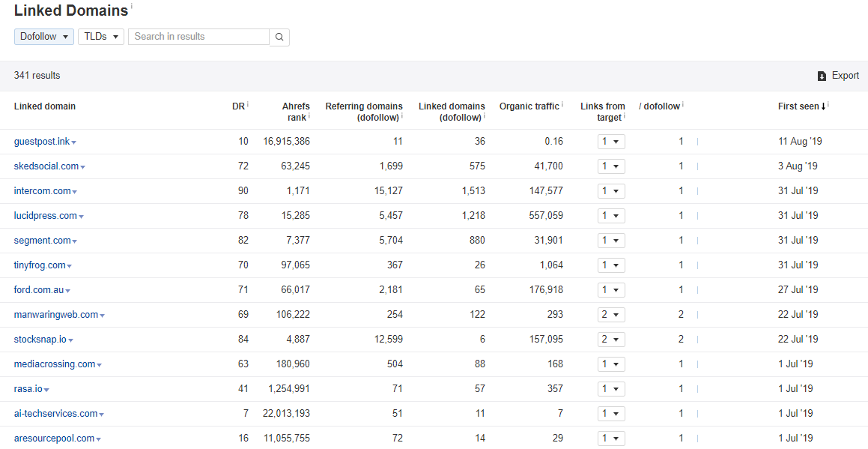
Task: Open the intercom.com link
Action: [42, 191]
